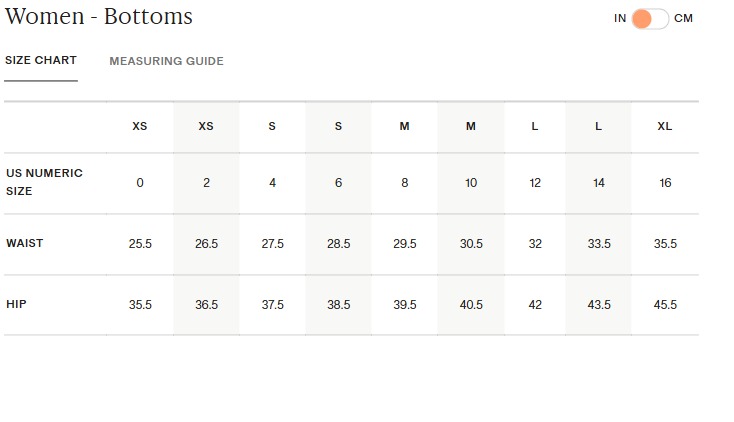Select US numeric size 0 cell
734x422 pixels.
[140, 183]
